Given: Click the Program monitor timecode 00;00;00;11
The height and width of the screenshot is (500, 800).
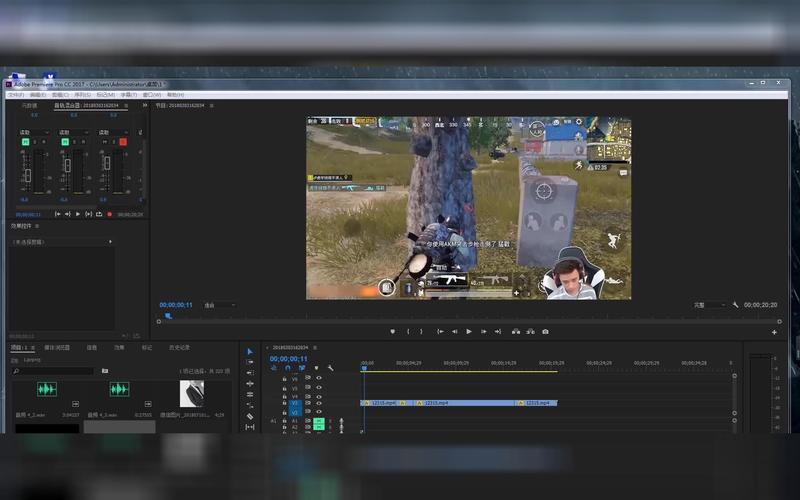Looking at the screenshot, I should (176, 305).
